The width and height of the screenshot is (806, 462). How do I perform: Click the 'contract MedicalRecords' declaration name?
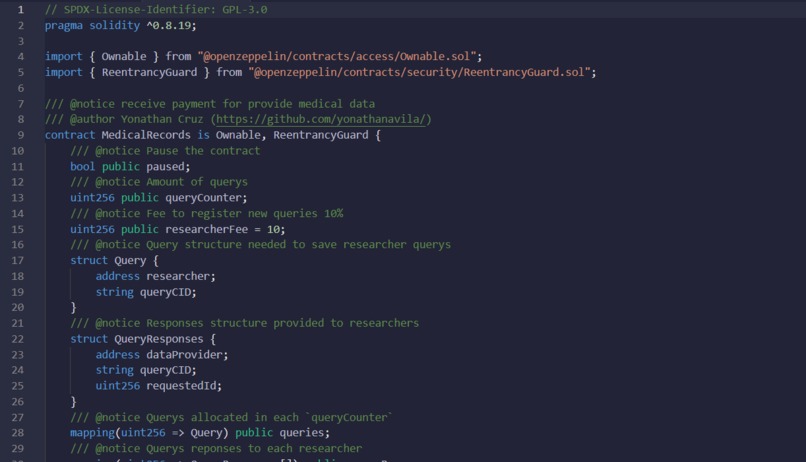(145, 135)
